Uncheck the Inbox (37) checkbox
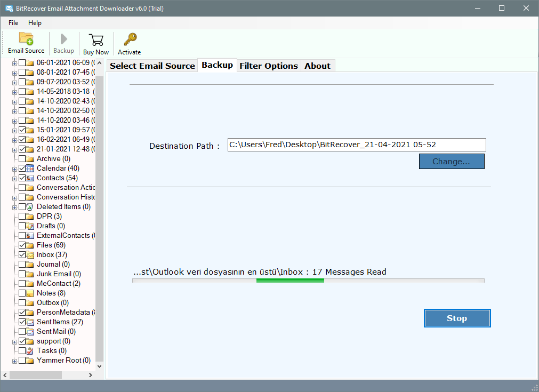This screenshot has width=539, height=392. pos(22,255)
